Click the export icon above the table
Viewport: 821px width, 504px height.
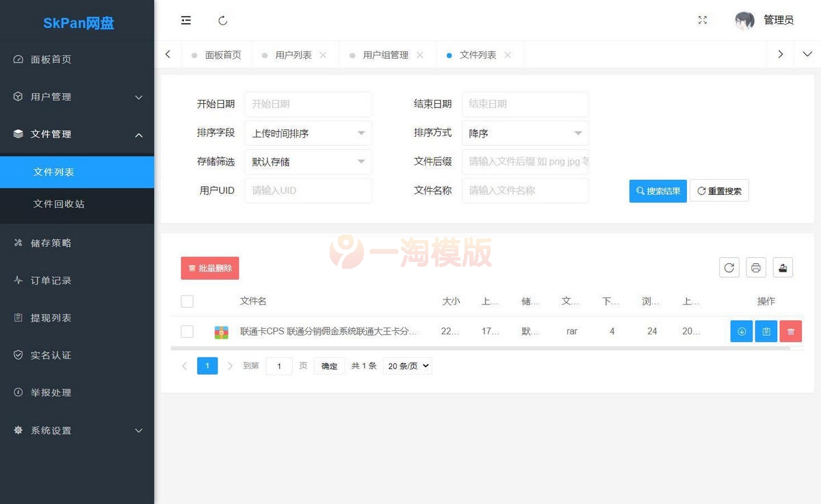(x=783, y=267)
